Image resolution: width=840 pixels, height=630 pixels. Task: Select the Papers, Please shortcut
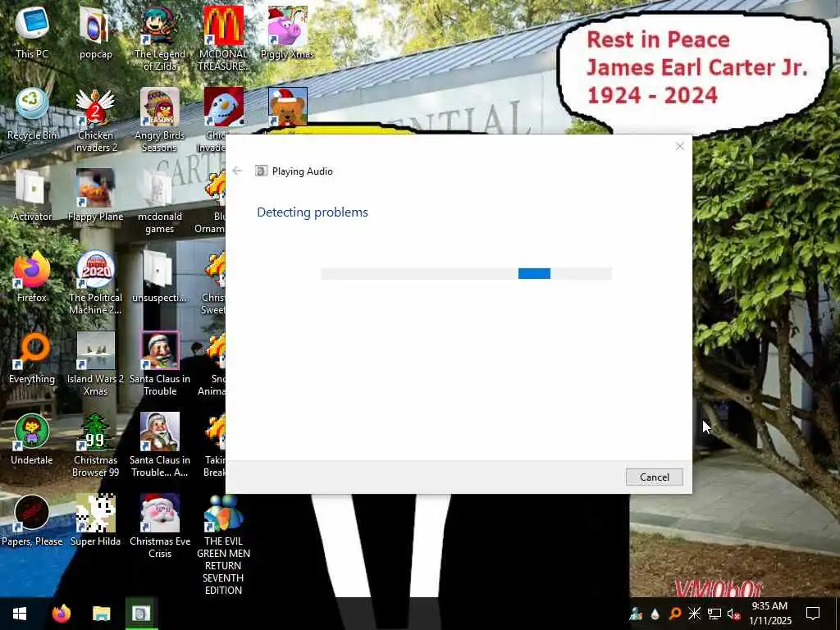pos(32,521)
